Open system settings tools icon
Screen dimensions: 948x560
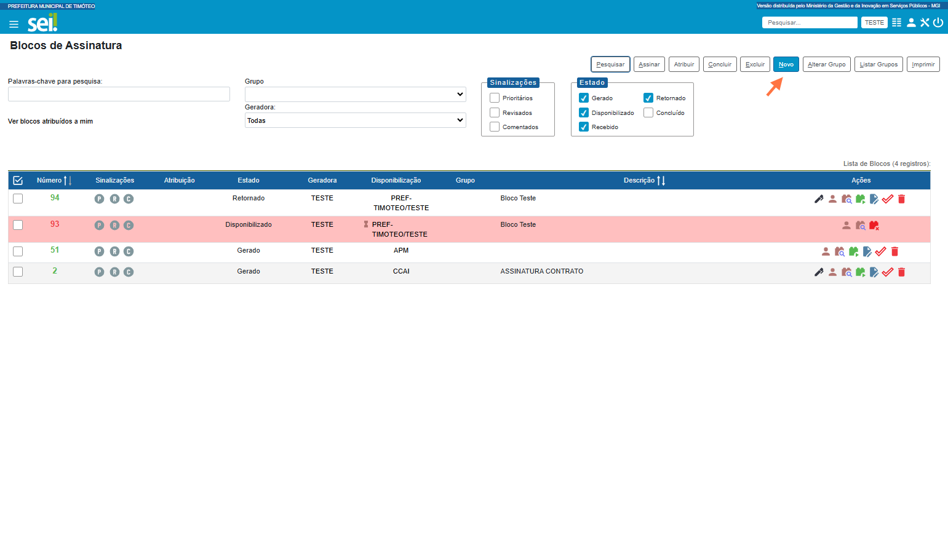click(x=925, y=23)
